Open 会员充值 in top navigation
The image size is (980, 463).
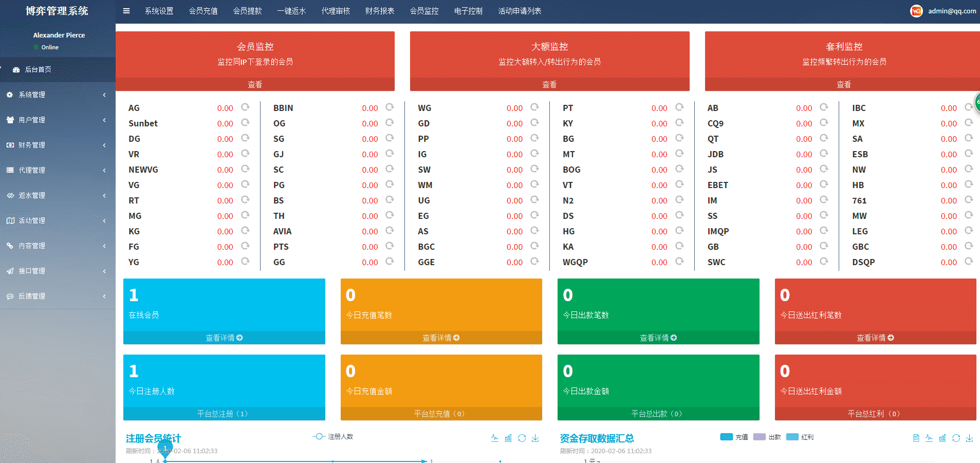(203, 11)
